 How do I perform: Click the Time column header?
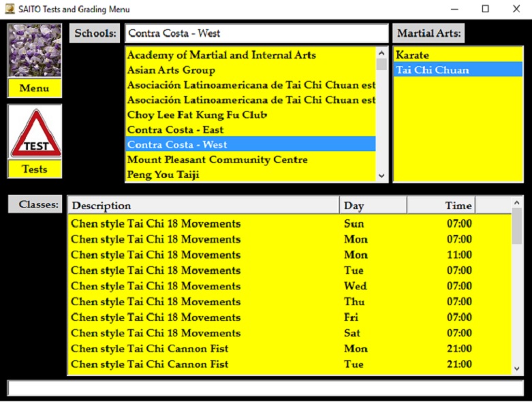[441, 206]
